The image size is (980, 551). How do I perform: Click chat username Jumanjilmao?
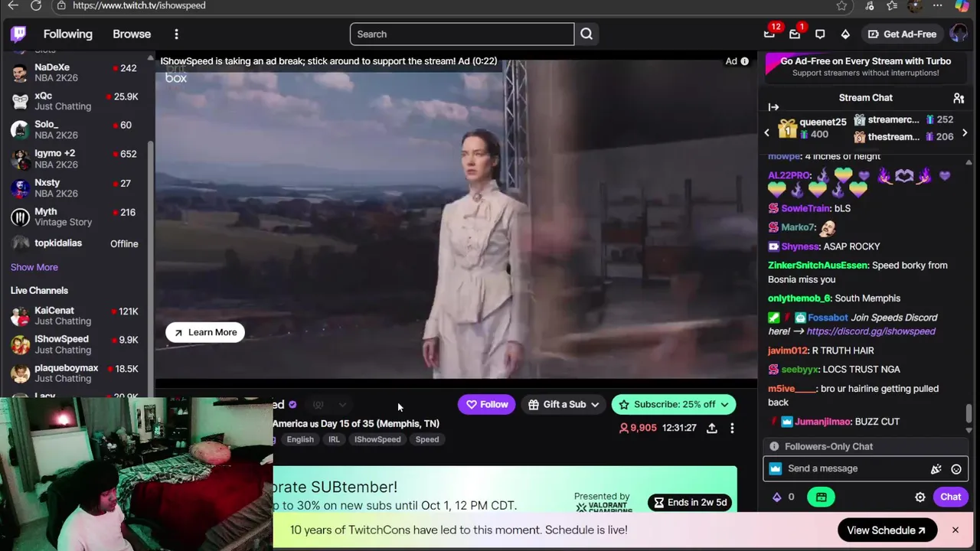coord(822,422)
